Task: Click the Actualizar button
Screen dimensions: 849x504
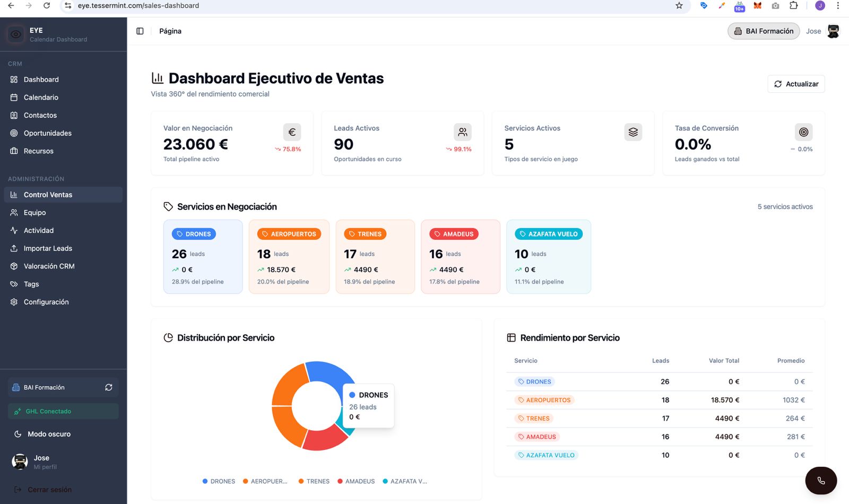Action: pos(796,84)
